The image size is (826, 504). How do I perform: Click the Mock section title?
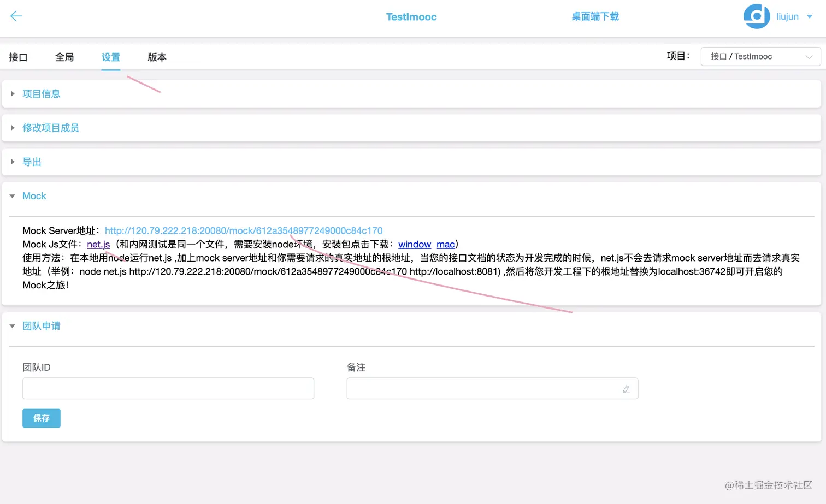click(34, 196)
